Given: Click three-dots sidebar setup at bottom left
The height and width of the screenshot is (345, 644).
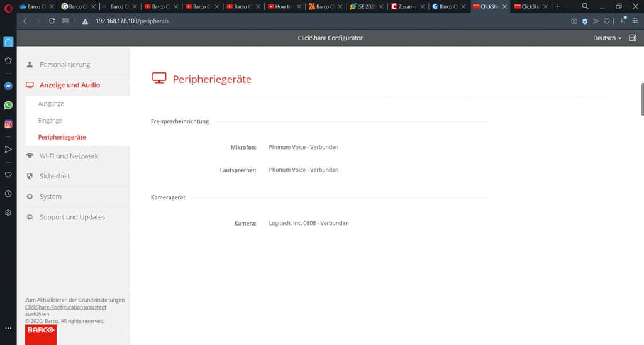Looking at the screenshot, I should (x=8, y=328).
